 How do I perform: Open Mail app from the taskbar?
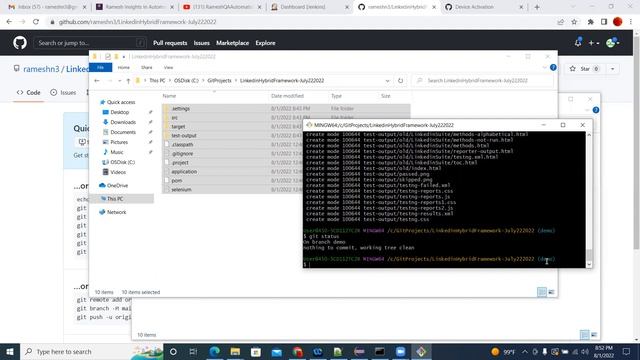coord(277,351)
